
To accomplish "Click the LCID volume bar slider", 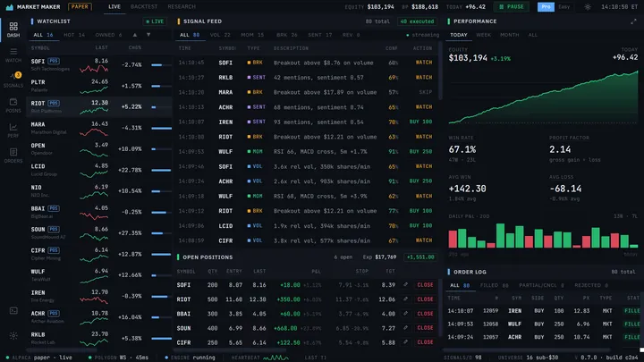I will coord(161,170).
